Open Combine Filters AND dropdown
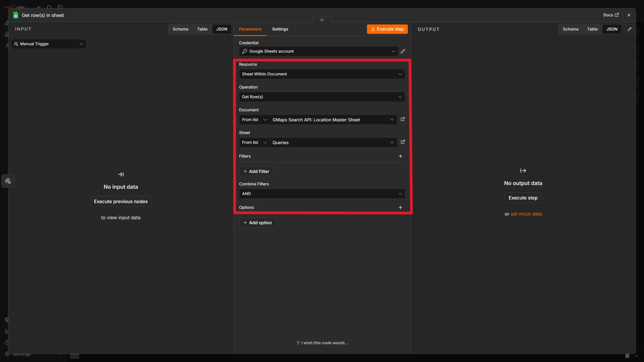Screen dimensions: 644x362 pyautogui.click(x=322, y=194)
